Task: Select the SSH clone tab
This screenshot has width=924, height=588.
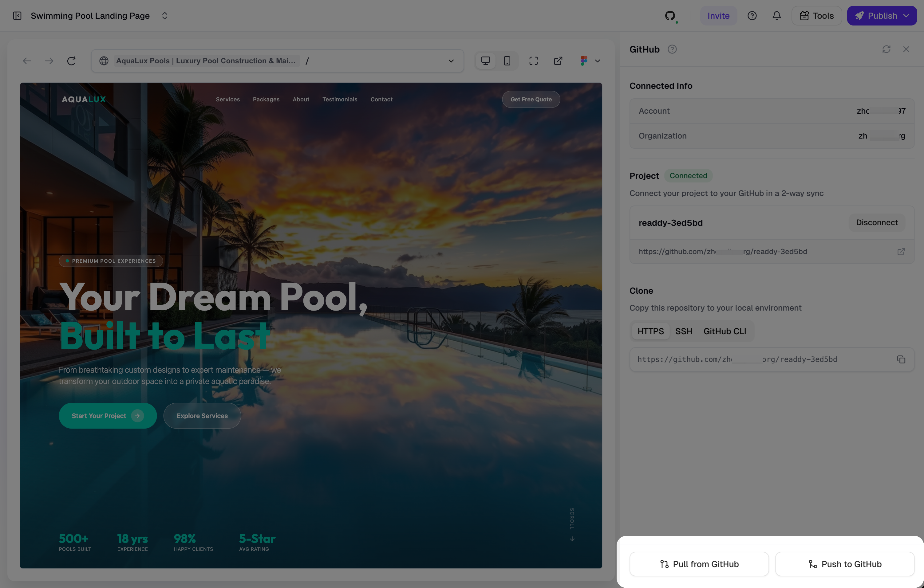Action: tap(683, 331)
